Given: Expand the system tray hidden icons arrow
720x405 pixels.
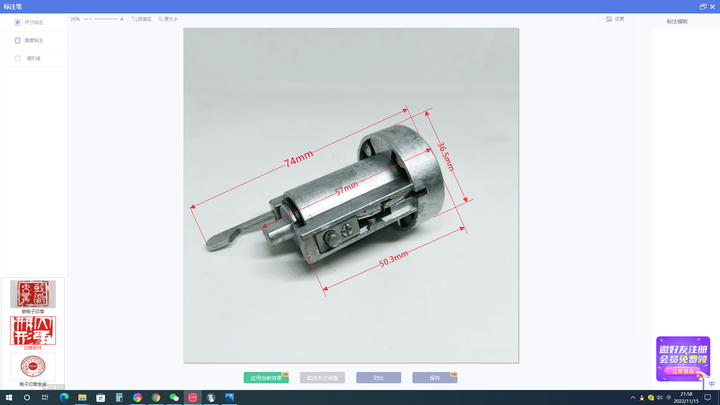Looking at the screenshot, I should pyautogui.click(x=633, y=398).
